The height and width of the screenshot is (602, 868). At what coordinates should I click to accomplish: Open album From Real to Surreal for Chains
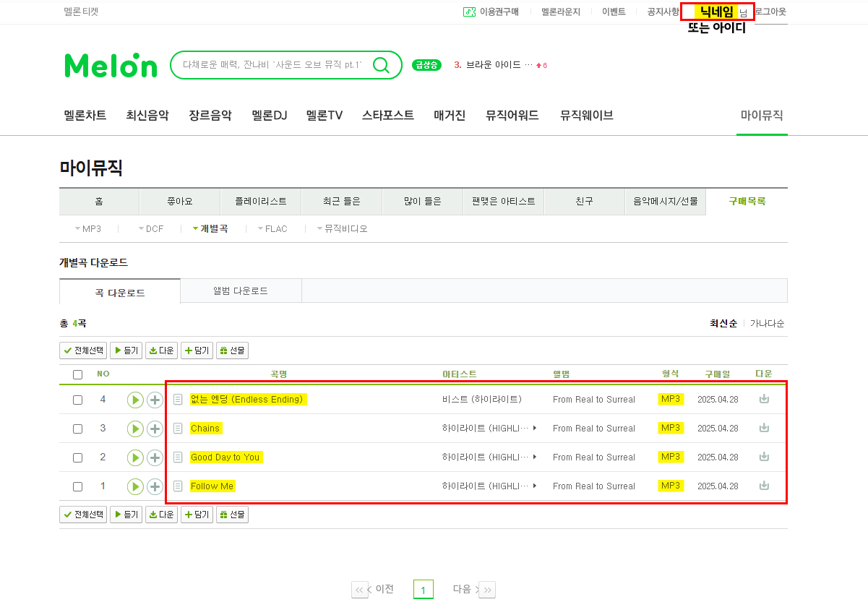[594, 429]
